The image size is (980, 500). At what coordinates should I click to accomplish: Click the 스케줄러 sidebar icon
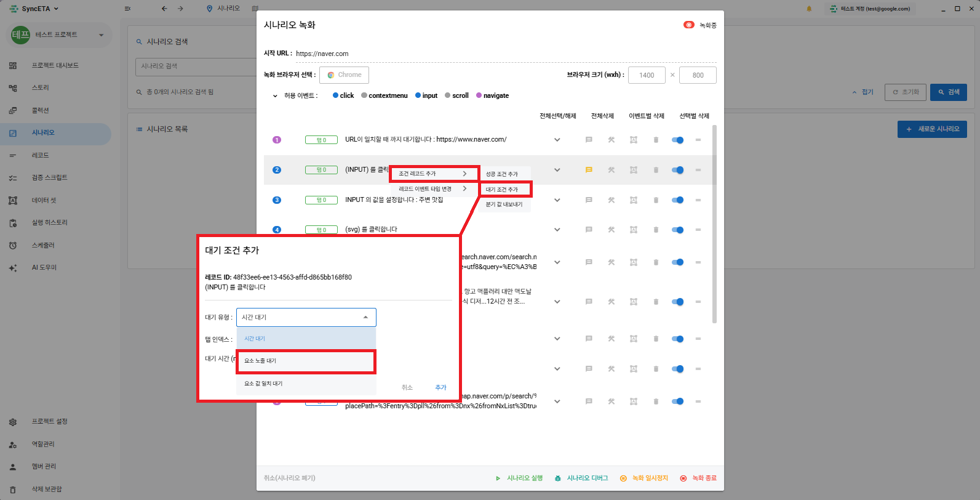click(x=13, y=246)
